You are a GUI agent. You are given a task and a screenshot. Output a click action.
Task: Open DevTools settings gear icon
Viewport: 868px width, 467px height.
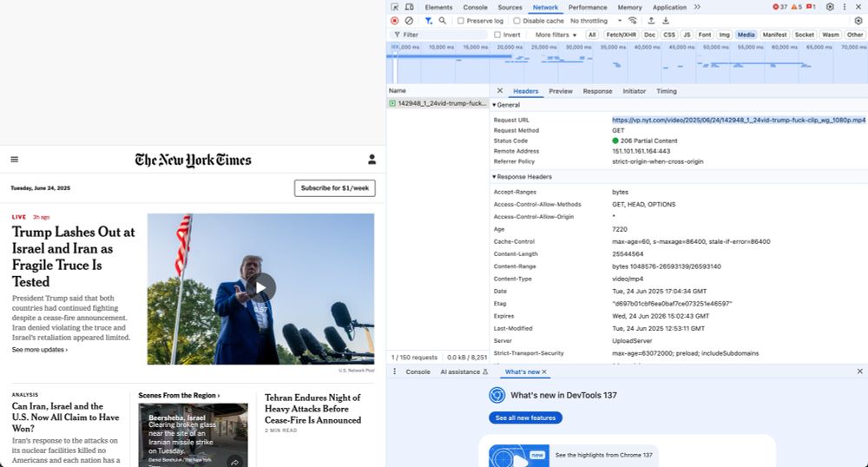[x=830, y=7]
